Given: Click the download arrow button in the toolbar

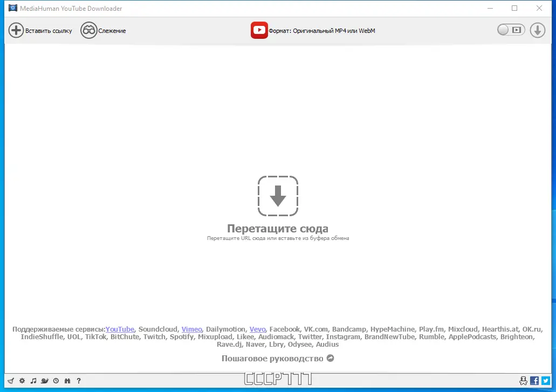Looking at the screenshot, I should pyautogui.click(x=537, y=30).
